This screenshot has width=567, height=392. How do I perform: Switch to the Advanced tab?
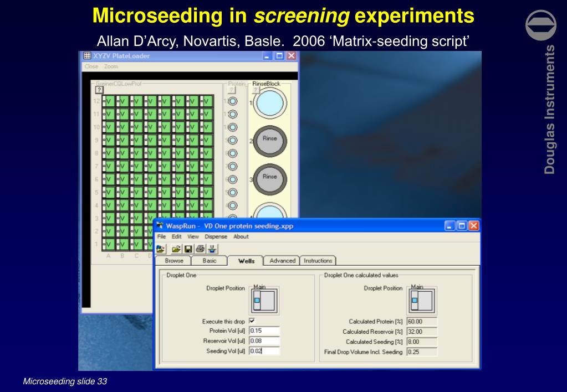pyautogui.click(x=282, y=261)
